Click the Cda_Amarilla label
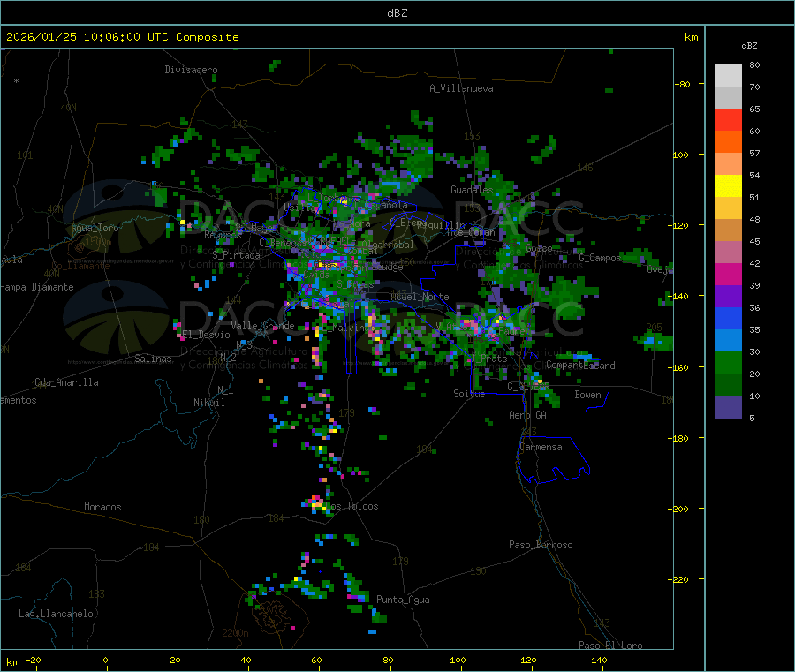This screenshot has height=672, width=795. pyautogui.click(x=66, y=382)
